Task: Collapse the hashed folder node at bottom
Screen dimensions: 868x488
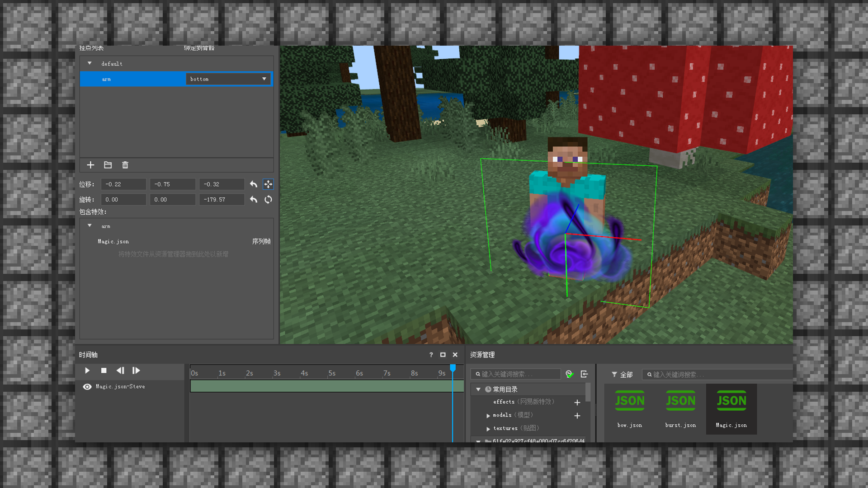Action: point(478,441)
